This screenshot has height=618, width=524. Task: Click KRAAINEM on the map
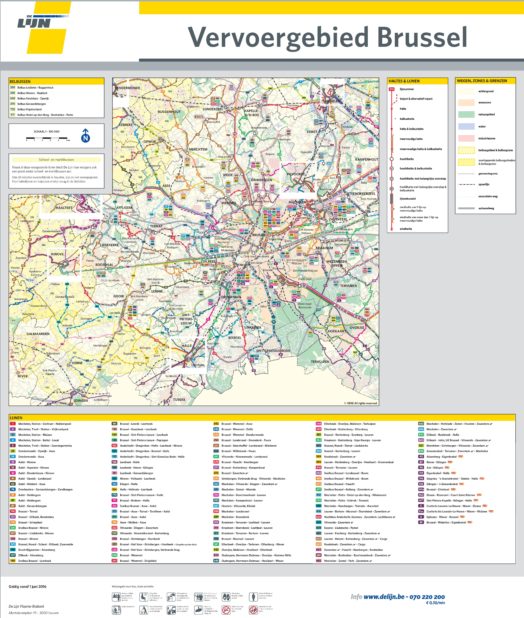[x=325, y=249]
